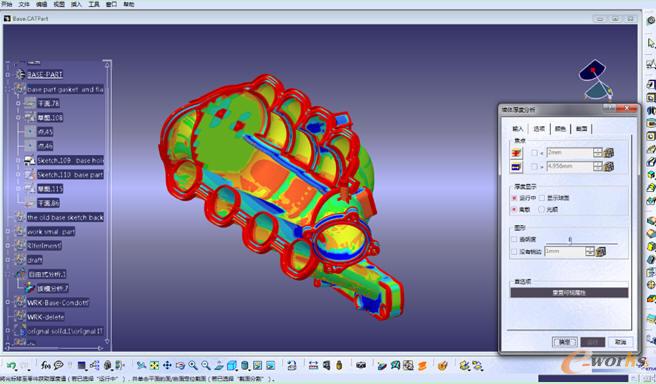Switch to the second tab in the analysis dialog

(539, 129)
